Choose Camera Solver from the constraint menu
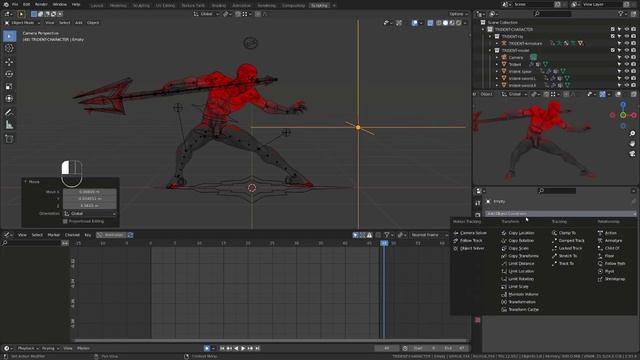This screenshot has width=640, height=360. (470, 233)
